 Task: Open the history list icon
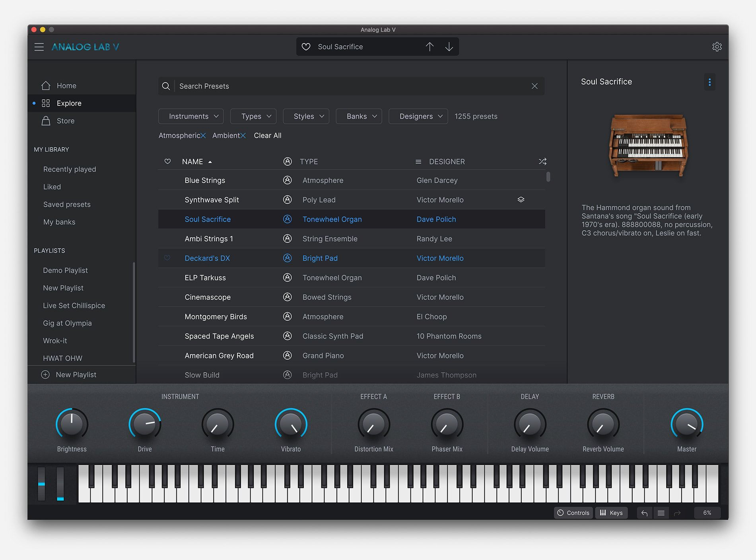(x=661, y=513)
